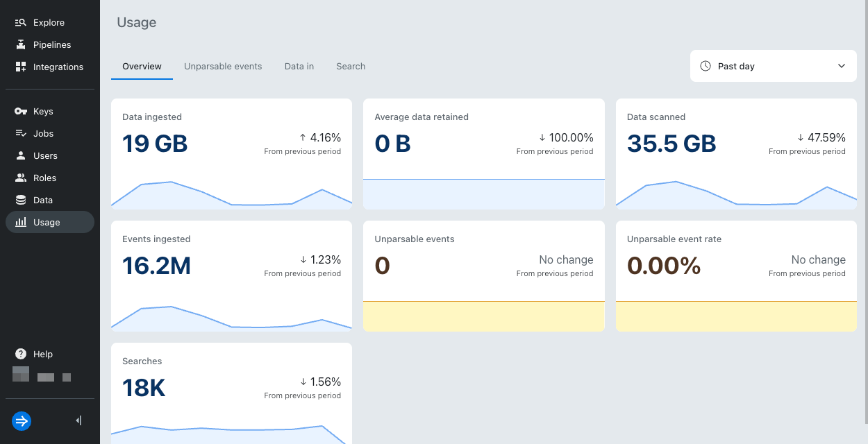The height and width of the screenshot is (444, 868).
Task: Collapse the sidebar with the collapse icon
Action: [78, 420]
